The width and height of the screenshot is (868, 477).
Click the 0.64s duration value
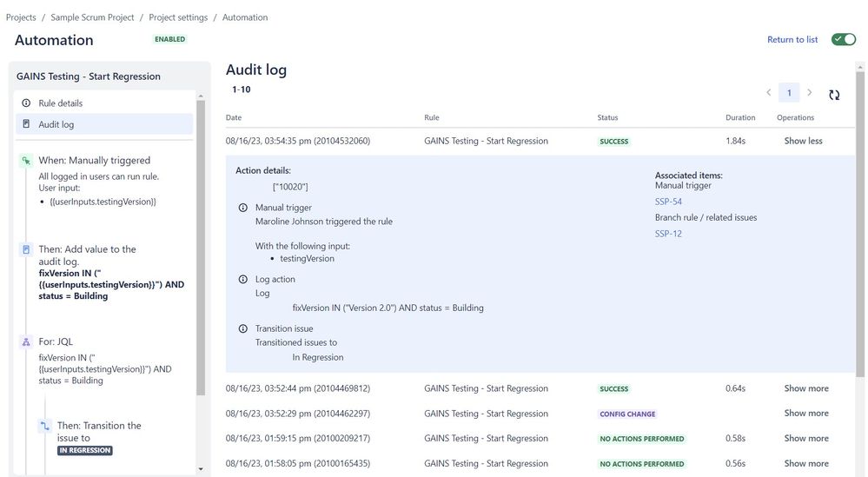pyautogui.click(x=735, y=388)
